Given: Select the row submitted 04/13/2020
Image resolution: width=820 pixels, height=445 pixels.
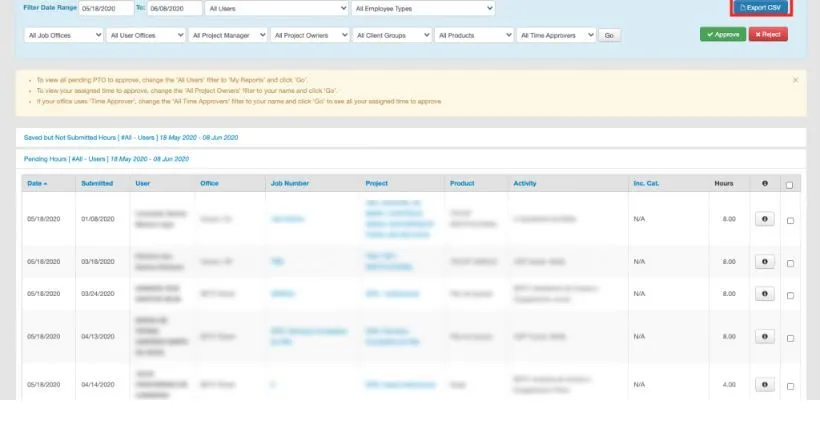Looking at the screenshot, I should (790, 338).
